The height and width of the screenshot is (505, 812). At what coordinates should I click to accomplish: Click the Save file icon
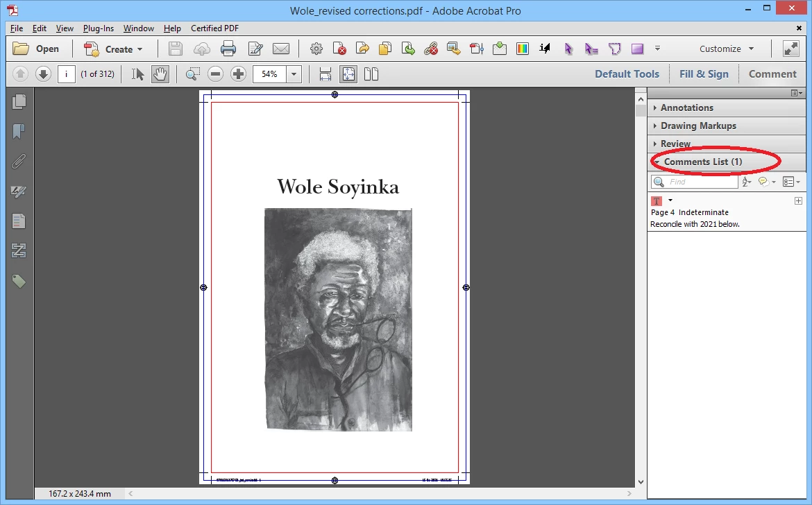pos(176,49)
